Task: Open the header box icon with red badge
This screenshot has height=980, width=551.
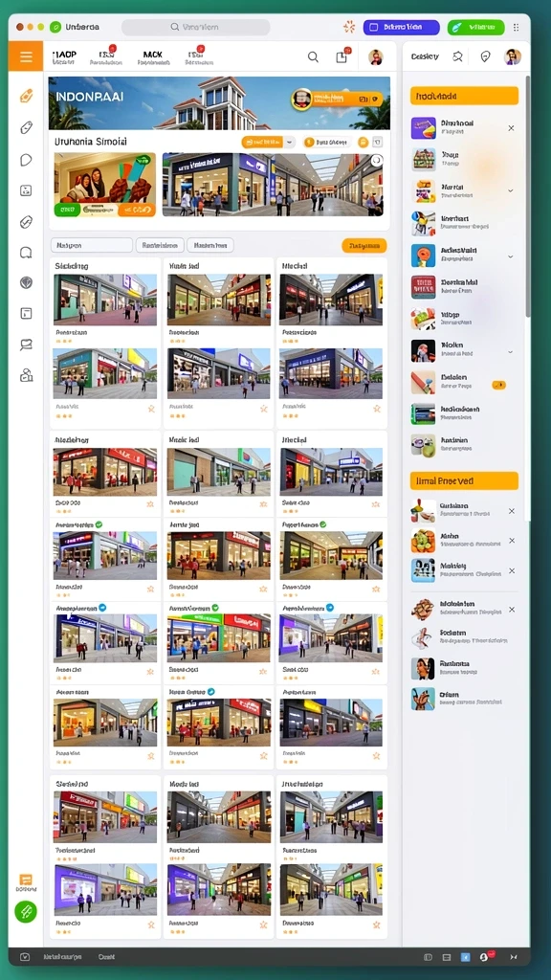Action: point(342,56)
